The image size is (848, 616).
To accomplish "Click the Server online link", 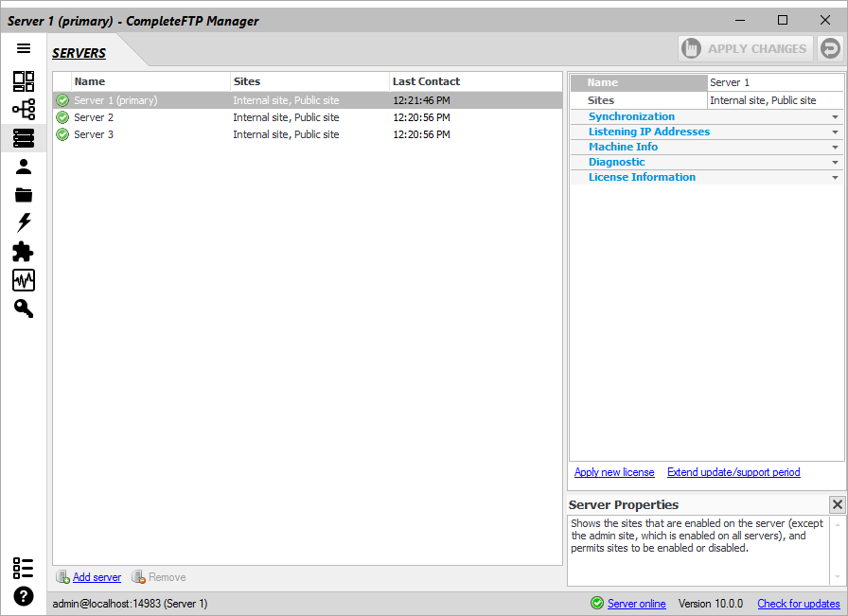I will pyautogui.click(x=637, y=604).
